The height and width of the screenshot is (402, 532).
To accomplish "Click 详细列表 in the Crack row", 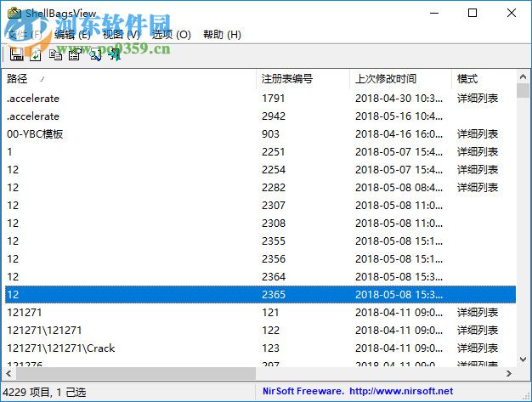I will click(x=478, y=348).
